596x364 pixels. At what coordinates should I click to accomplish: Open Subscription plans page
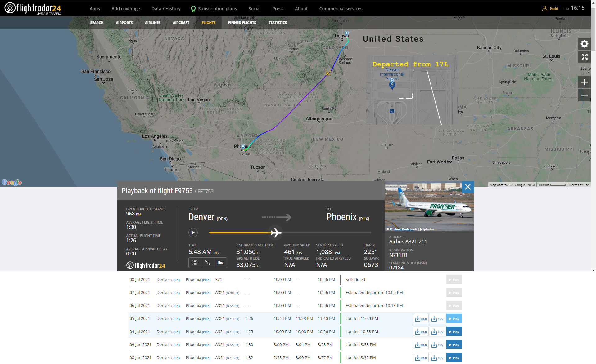click(x=217, y=9)
